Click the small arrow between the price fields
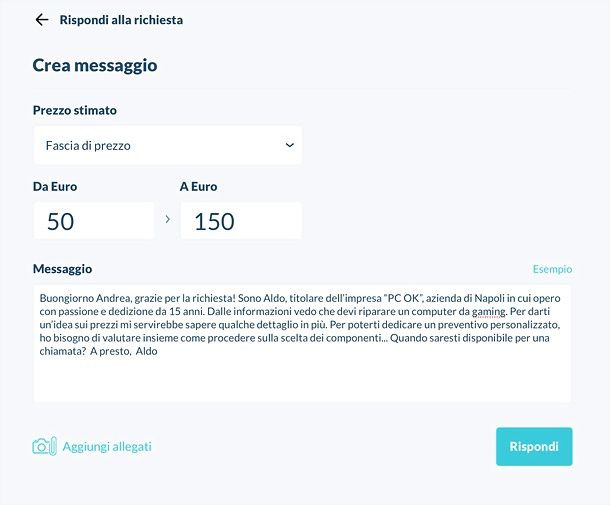This screenshot has width=610, height=505. tap(168, 219)
